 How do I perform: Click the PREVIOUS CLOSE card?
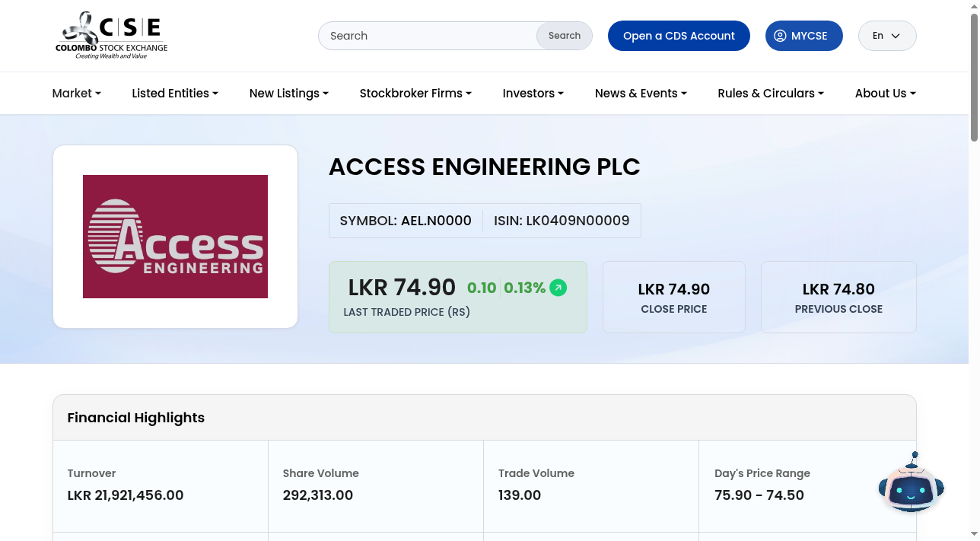coord(838,297)
